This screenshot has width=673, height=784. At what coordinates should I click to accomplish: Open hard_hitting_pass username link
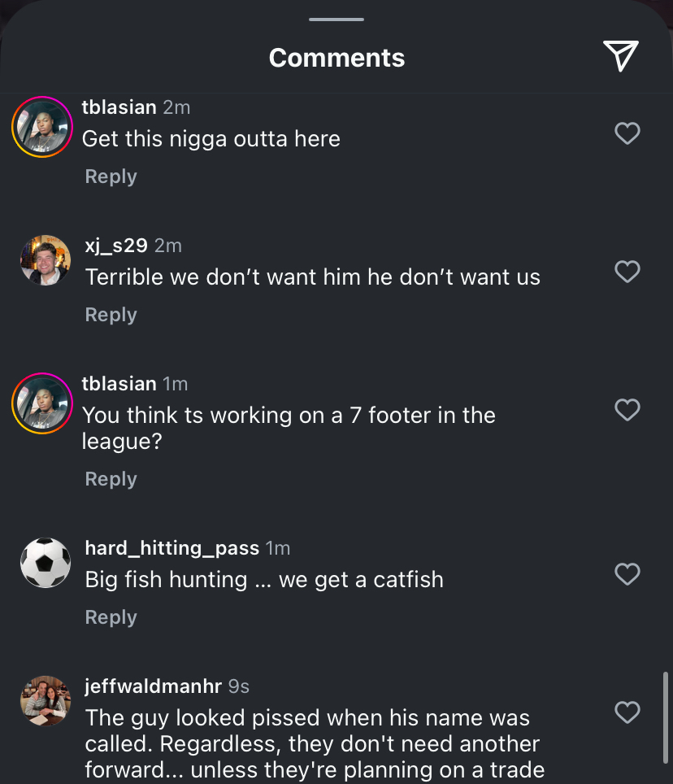(x=172, y=548)
